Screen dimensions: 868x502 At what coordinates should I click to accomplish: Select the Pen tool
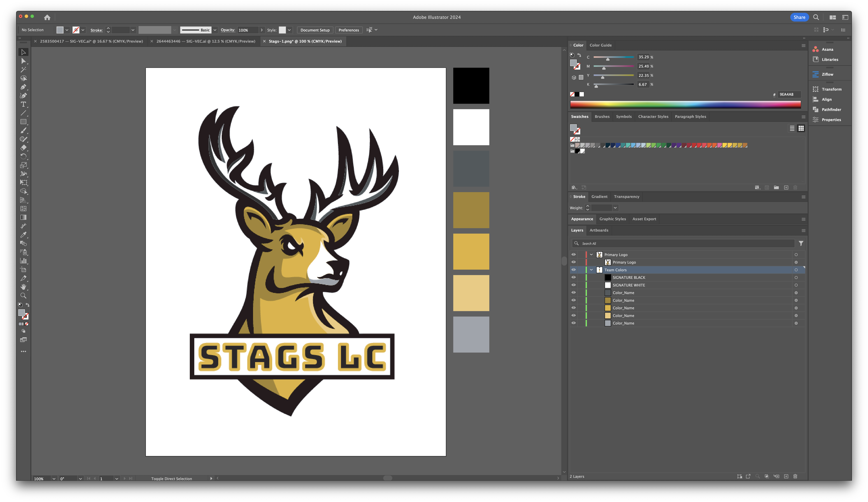23,87
